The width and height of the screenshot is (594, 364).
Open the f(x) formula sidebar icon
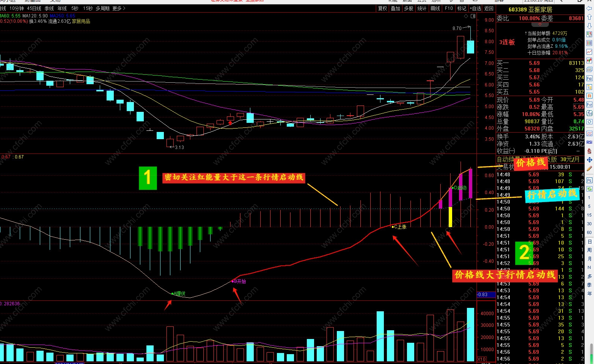589,113
